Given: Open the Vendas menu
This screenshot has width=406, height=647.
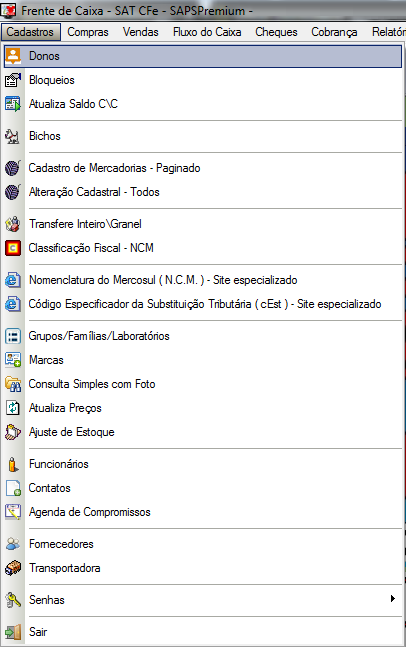Looking at the screenshot, I should point(141,32).
